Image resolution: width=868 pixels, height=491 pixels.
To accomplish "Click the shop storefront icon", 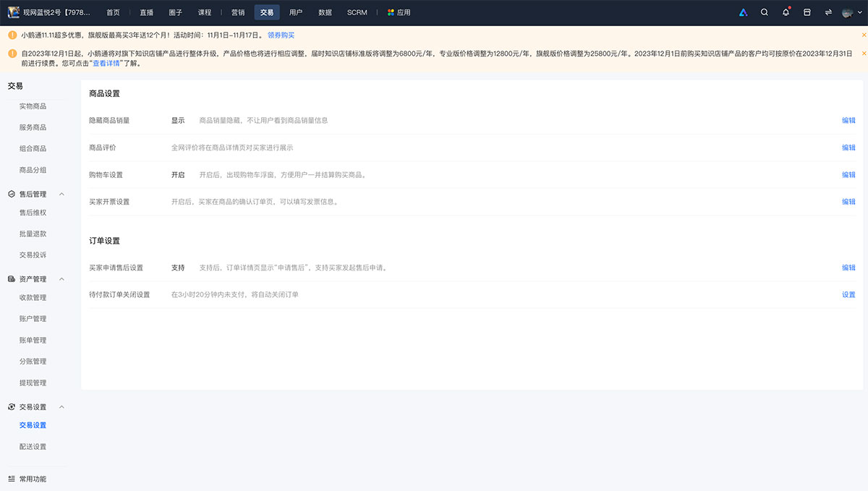I will point(807,12).
